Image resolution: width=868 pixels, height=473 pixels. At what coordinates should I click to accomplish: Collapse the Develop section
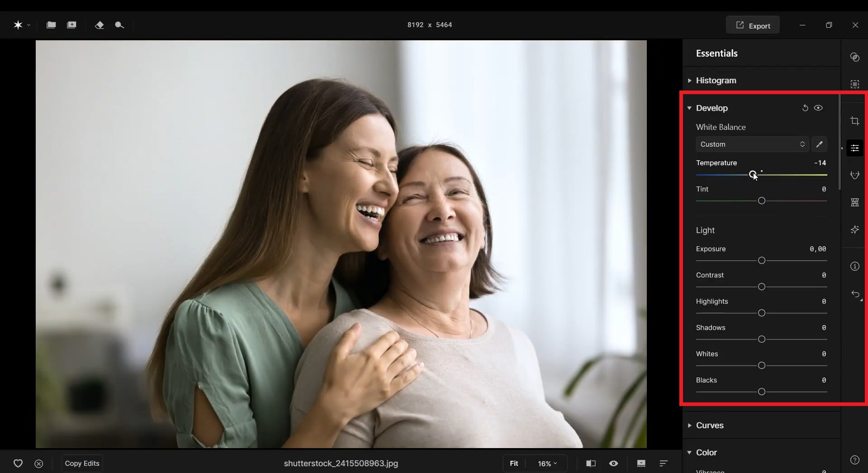point(689,108)
